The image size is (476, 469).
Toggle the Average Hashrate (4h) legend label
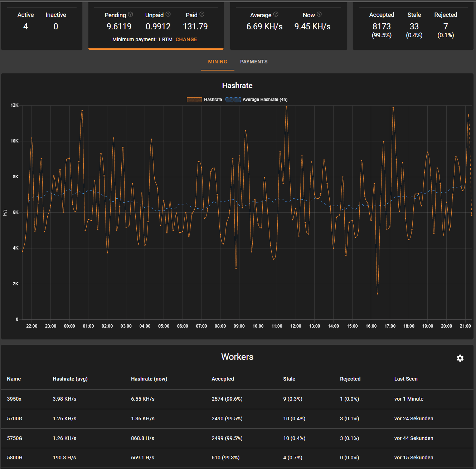tap(265, 100)
